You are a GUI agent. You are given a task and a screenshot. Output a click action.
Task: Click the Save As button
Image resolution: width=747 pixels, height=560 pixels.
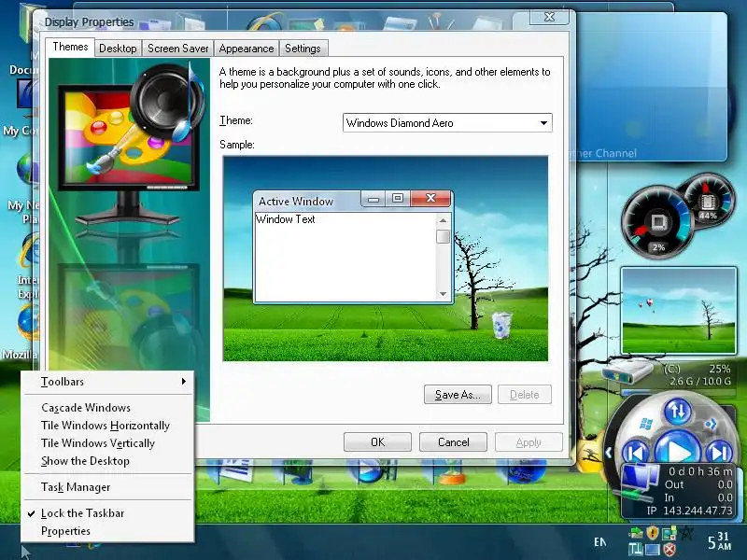pos(458,395)
